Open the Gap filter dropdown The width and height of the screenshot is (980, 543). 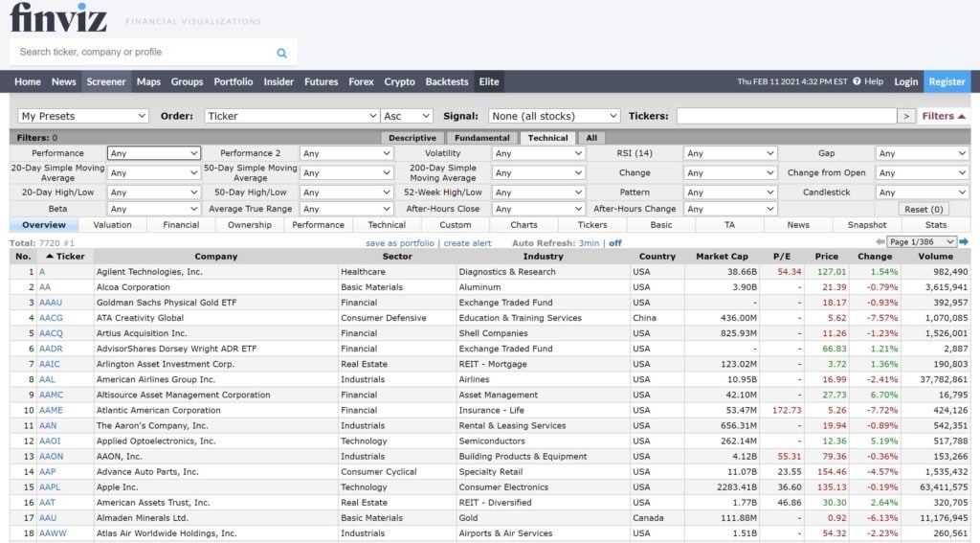[x=923, y=153]
